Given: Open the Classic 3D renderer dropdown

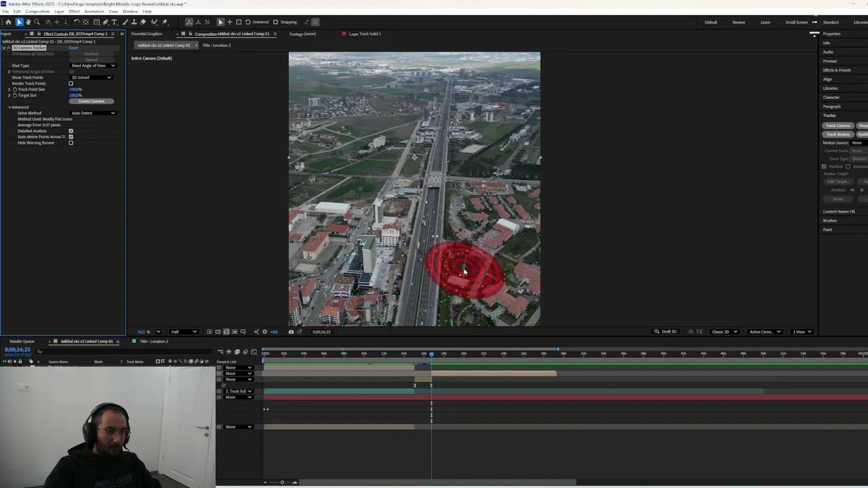Looking at the screenshot, I should click(x=724, y=331).
